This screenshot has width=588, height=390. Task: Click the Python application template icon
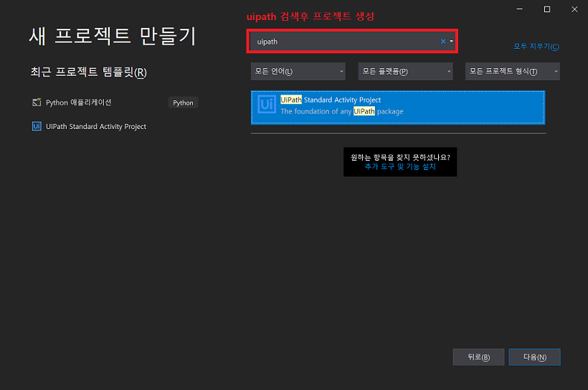[x=37, y=103]
